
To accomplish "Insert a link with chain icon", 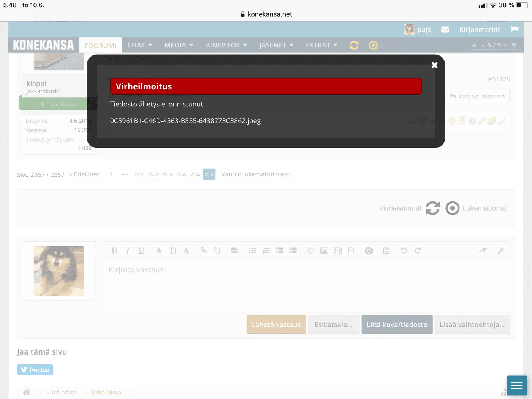I will [x=204, y=251].
